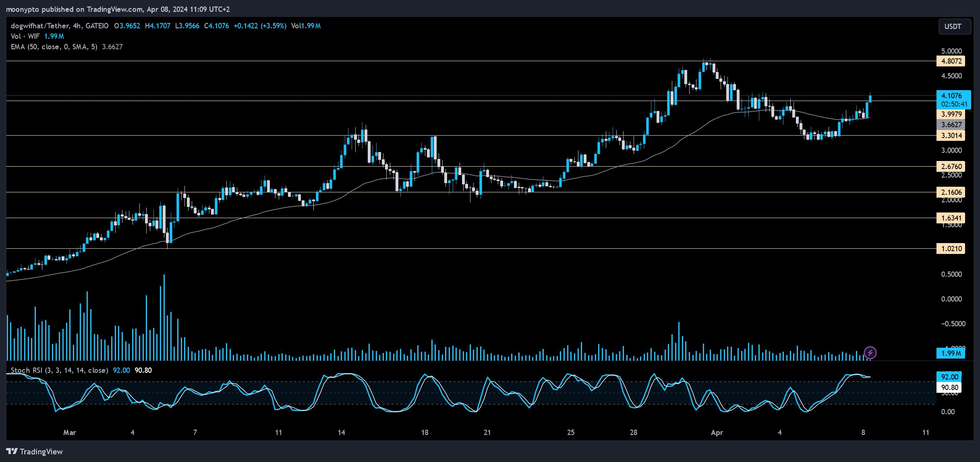
Task: Click the 0.0000 price scale tick
Action: click(x=951, y=299)
